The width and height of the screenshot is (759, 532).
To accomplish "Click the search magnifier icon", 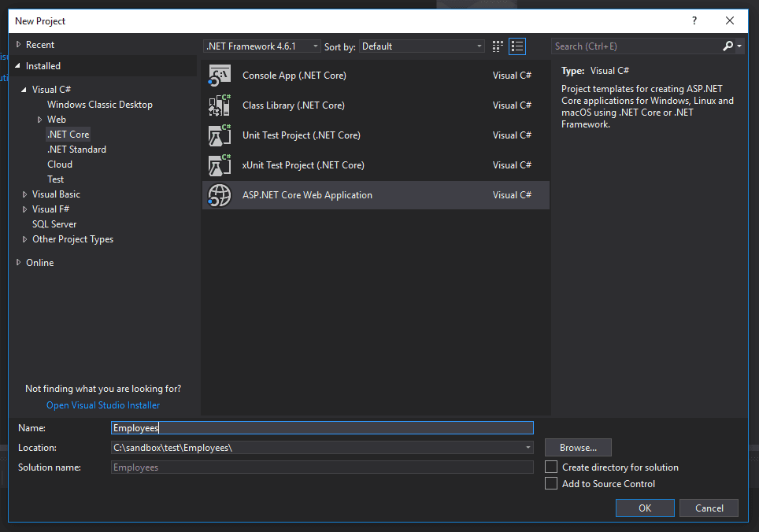I will point(728,46).
